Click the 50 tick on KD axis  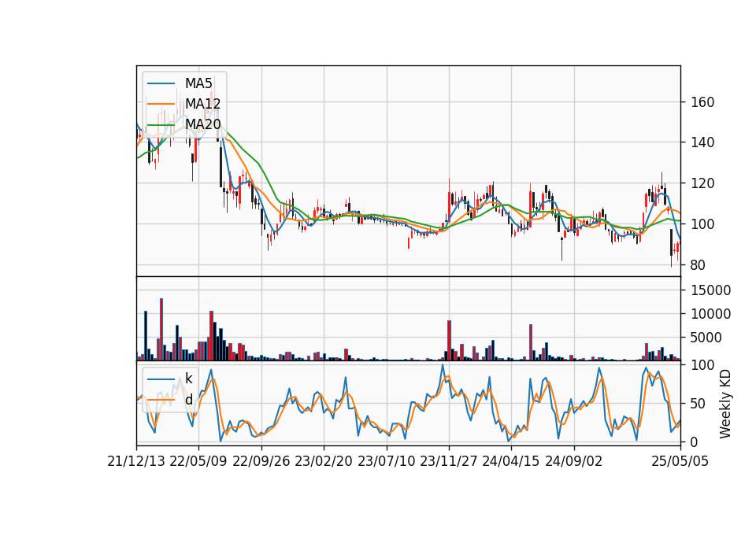pos(699,403)
